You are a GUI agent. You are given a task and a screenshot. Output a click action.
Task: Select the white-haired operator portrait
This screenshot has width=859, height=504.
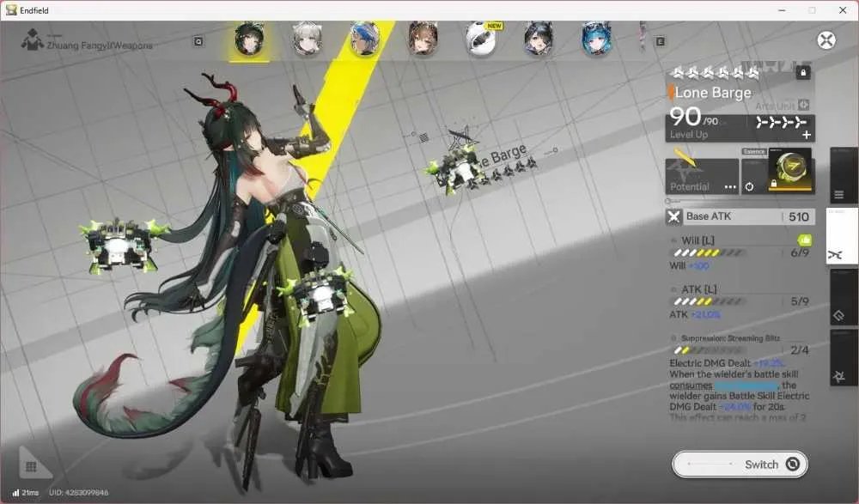307,39
